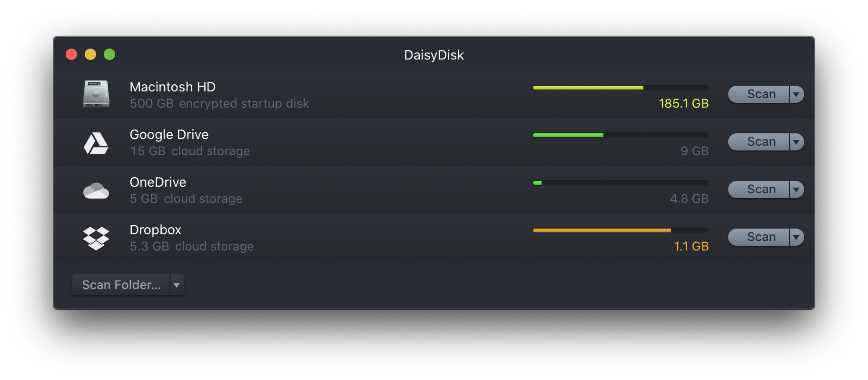Viewport: 868px width, 380px height.
Task: Scan the Google Drive storage
Action: pyautogui.click(x=759, y=141)
